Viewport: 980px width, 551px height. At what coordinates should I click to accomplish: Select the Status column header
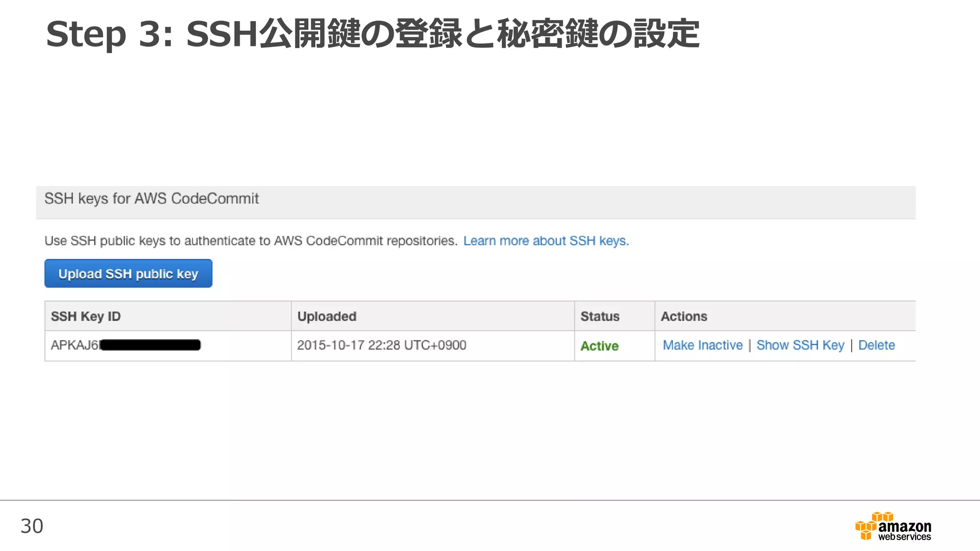pos(614,316)
